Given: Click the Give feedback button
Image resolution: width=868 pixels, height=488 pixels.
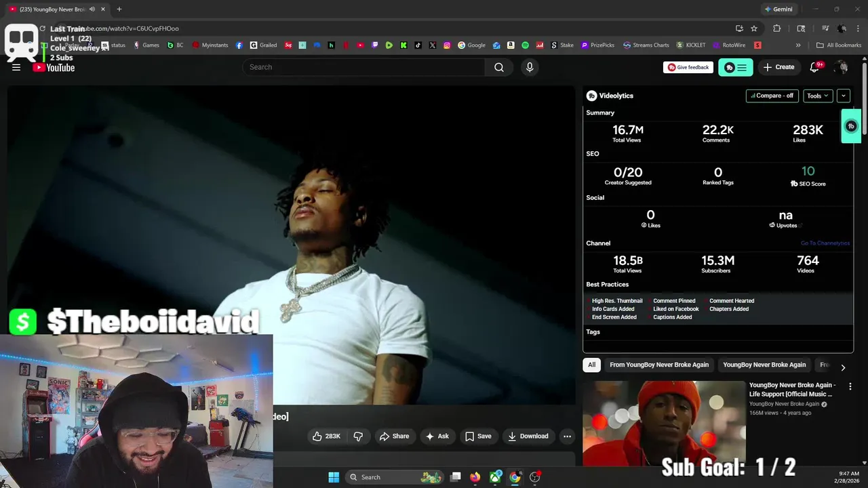Looking at the screenshot, I should tap(688, 67).
